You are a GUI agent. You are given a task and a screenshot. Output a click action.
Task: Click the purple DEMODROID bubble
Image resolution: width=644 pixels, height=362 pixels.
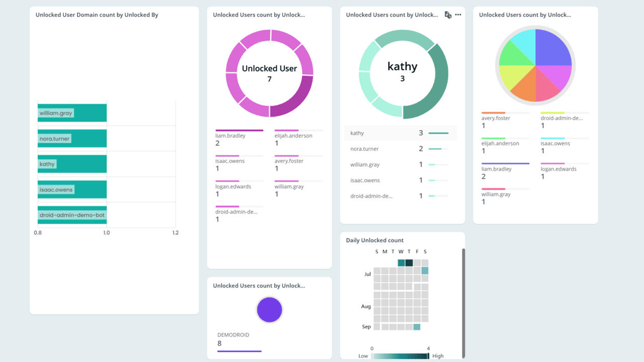(x=269, y=310)
